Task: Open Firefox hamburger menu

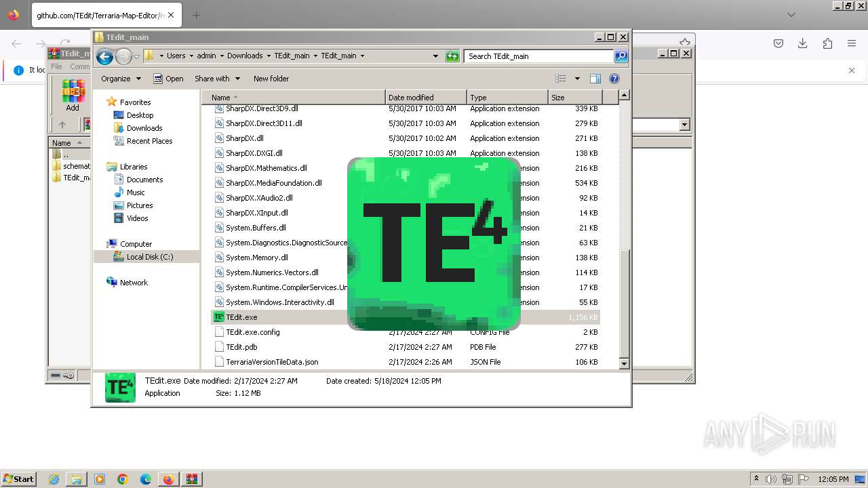Action: tap(852, 43)
